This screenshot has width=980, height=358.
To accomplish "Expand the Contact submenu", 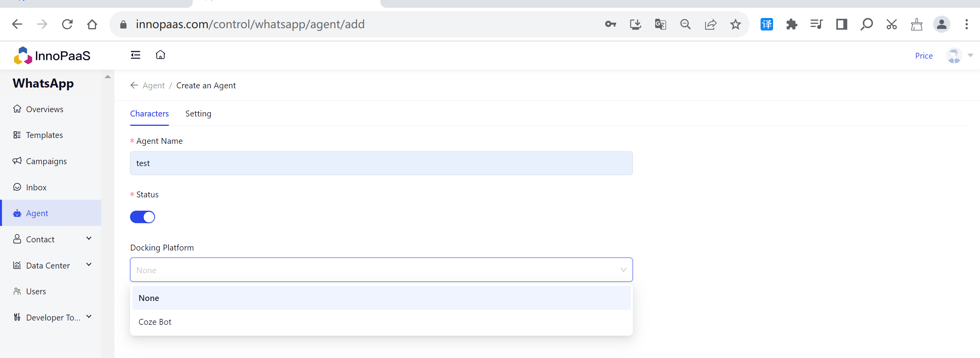I will [x=89, y=239].
